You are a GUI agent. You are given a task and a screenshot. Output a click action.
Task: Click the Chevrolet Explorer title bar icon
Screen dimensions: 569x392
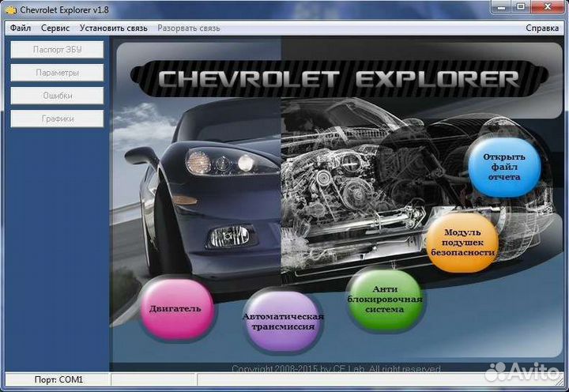(x=10, y=9)
